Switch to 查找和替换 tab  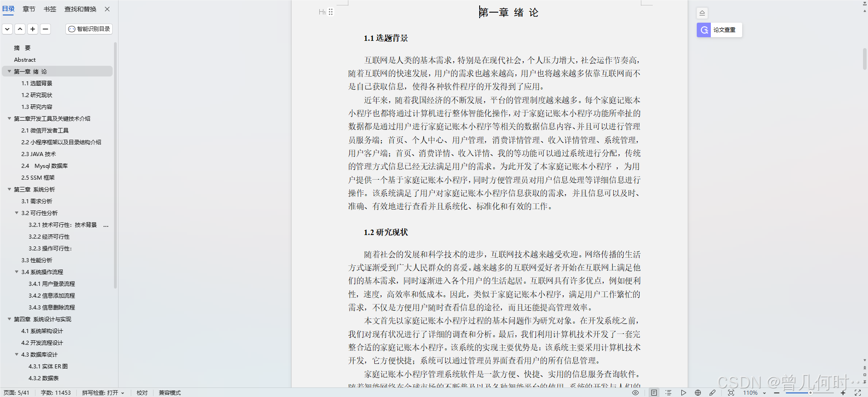point(80,9)
